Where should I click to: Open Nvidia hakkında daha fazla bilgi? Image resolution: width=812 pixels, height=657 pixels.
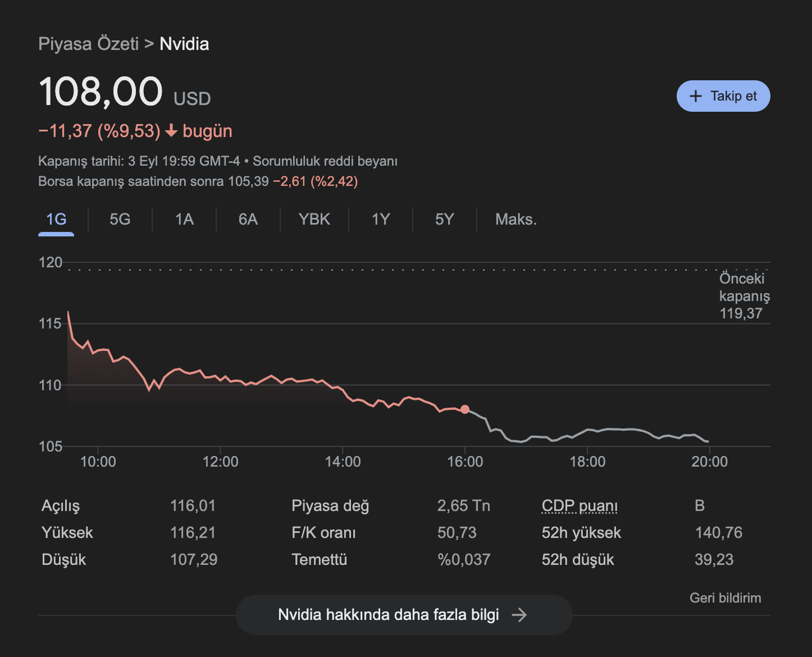pyautogui.click(x=404, y=615)
